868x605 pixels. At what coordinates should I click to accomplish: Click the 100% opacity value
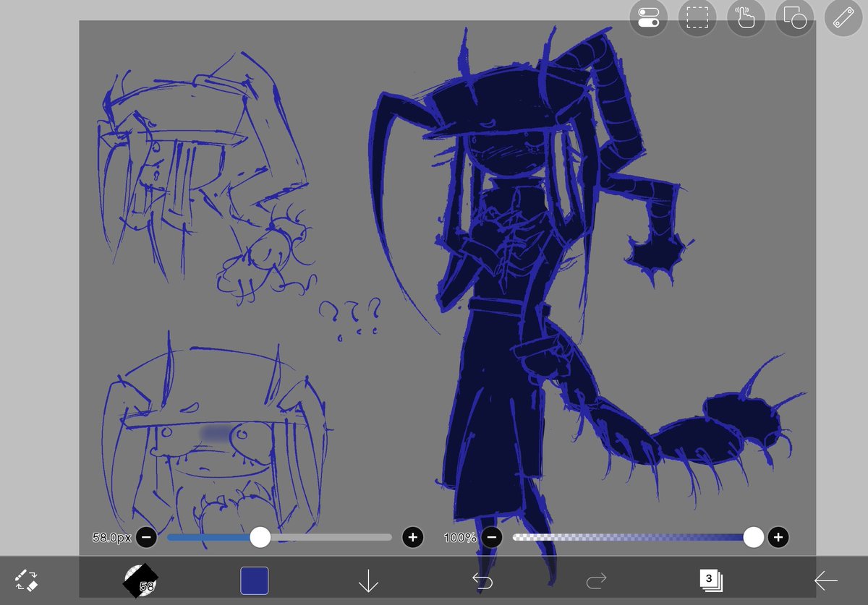point(460,538)
